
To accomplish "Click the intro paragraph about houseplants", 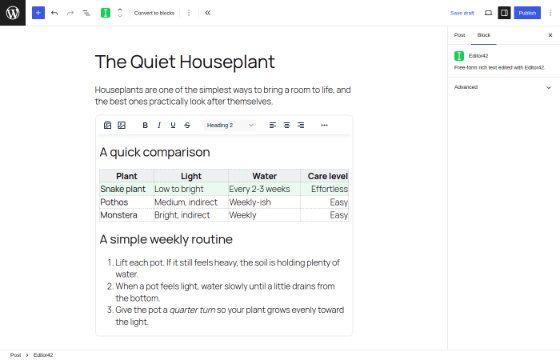I will pyautogui.click(x=223, y=95).
